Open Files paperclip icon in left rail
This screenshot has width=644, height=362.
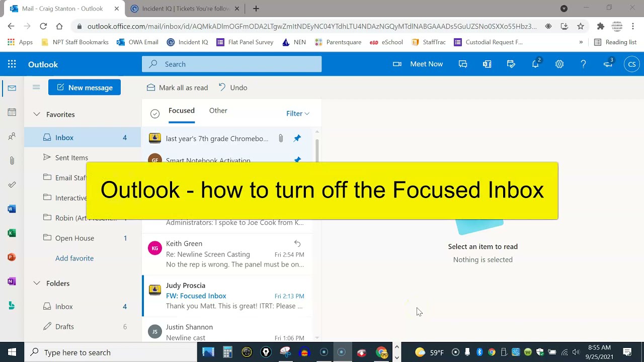coord(12,160)
